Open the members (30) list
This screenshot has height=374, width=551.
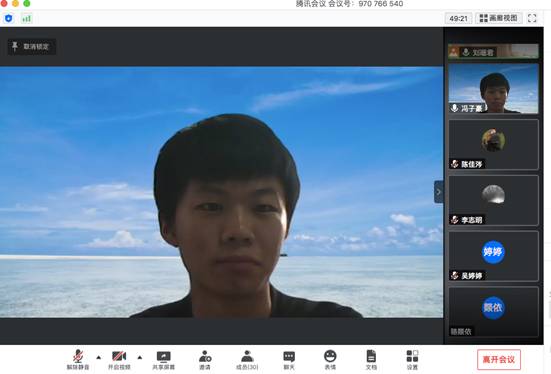pos(247,360)
